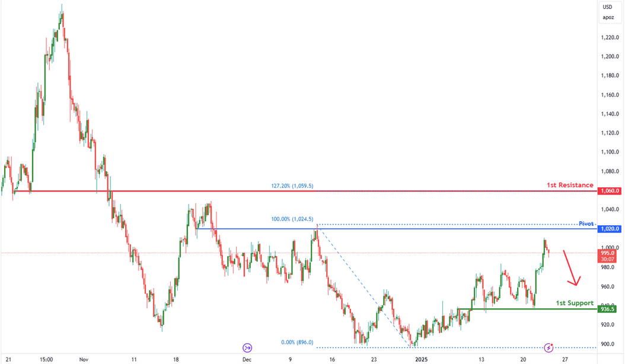Select the red 1,060.0 price label
Viewport: 625px width, 364px height.
609,191
